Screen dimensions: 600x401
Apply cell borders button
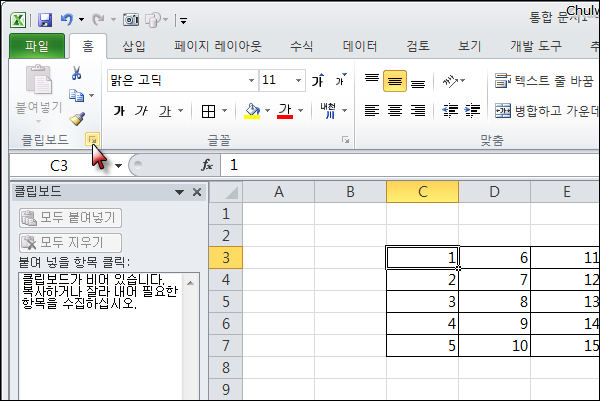209,111
